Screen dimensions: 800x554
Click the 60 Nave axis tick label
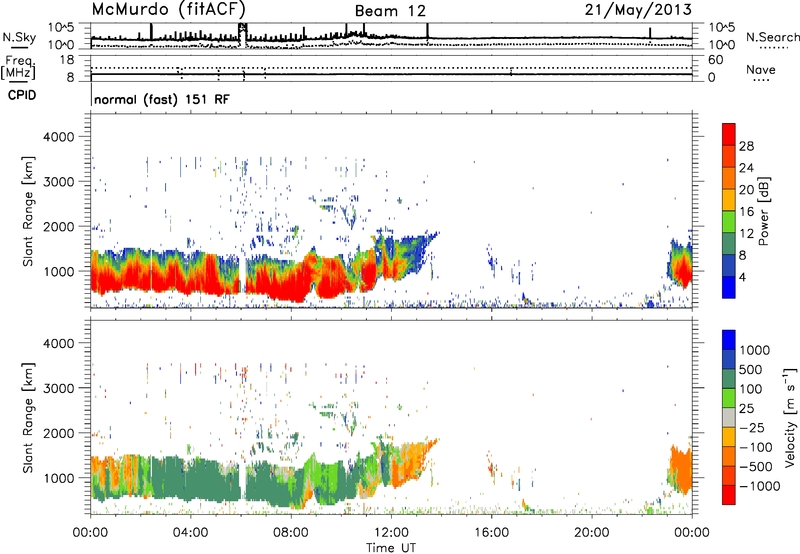pyautogui.click(x=715, y=60)
